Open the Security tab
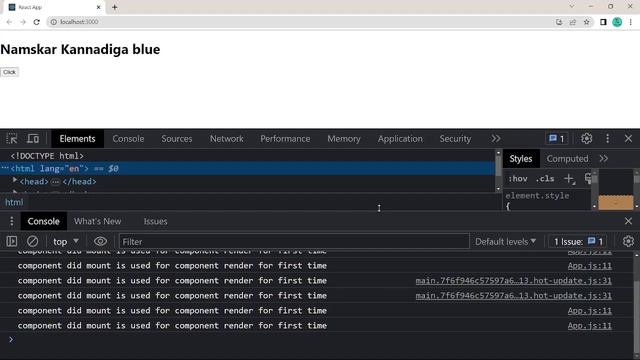The height and width of the screenshot is (360, 640). point(455,139)
